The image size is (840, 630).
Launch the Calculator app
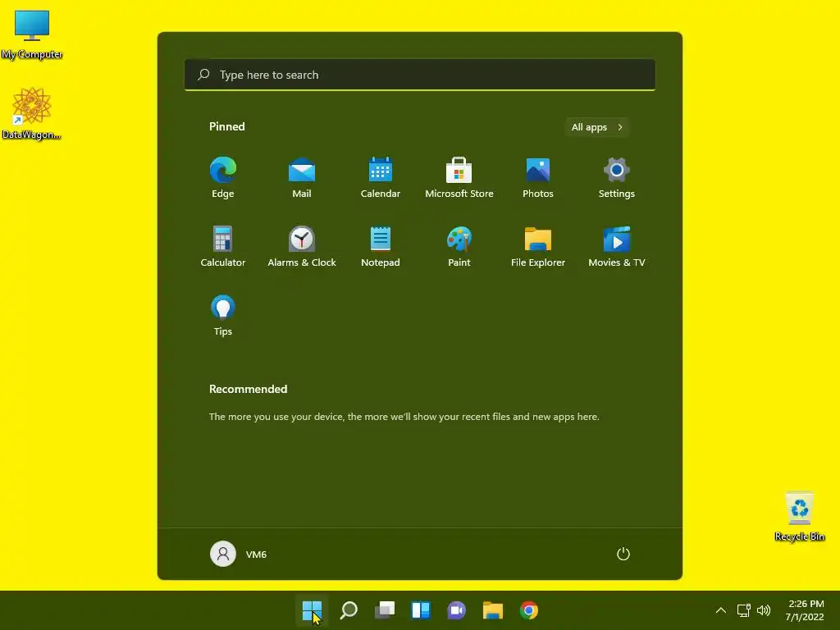point(223,246)
